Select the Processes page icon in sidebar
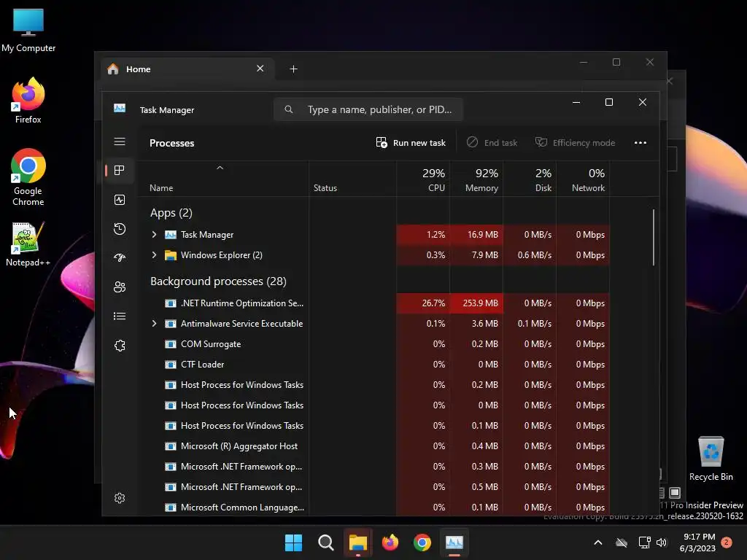 120,171
